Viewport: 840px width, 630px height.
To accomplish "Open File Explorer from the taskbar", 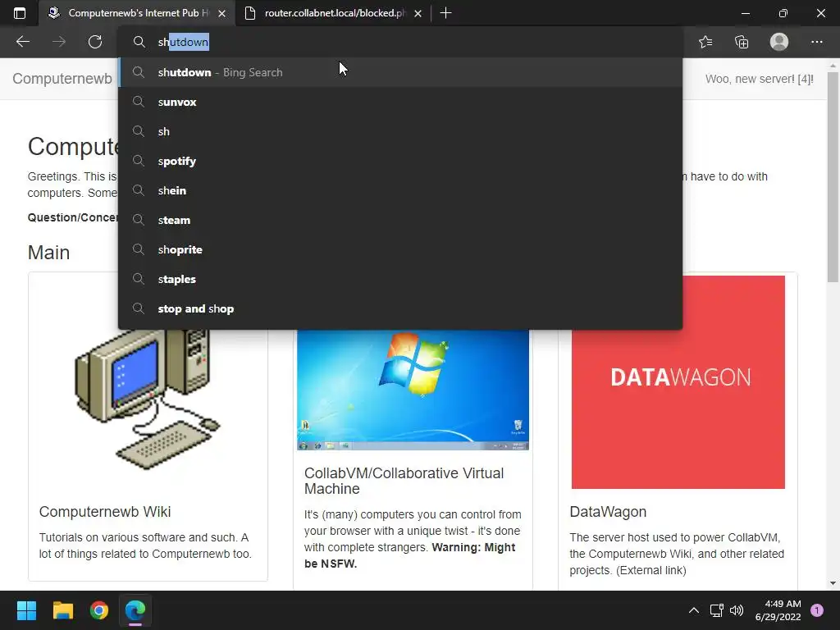I will pos(62,610).
